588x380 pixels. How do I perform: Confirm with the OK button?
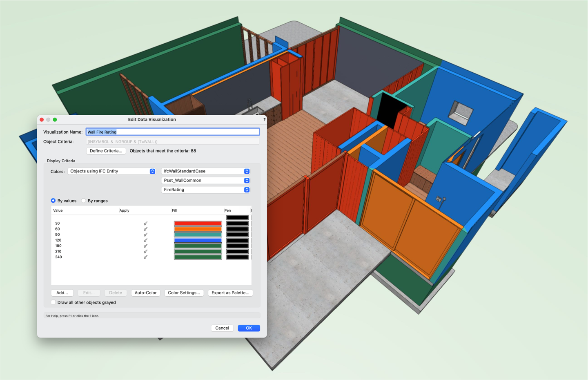click(x=249, y=328)
